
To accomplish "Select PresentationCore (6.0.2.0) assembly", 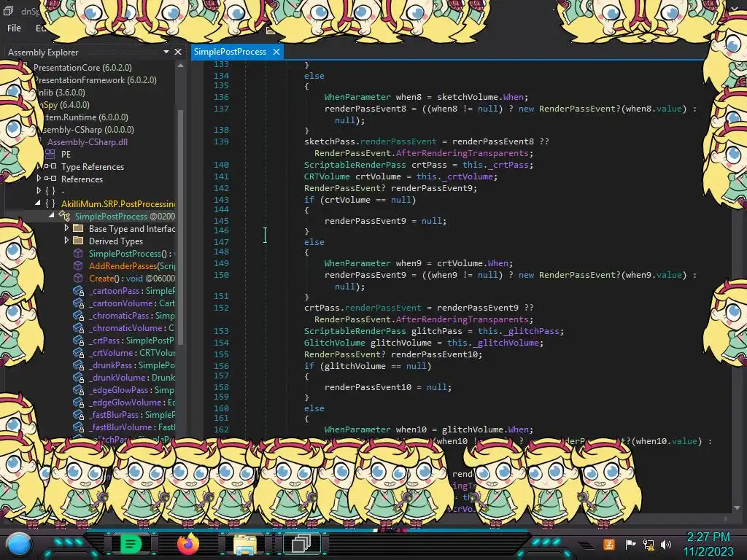I will coord(82,68).
